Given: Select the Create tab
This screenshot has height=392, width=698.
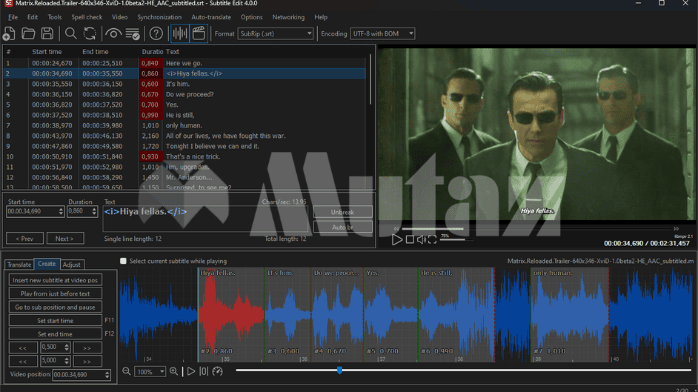Looking at the screenshot, I should point(47,264).
